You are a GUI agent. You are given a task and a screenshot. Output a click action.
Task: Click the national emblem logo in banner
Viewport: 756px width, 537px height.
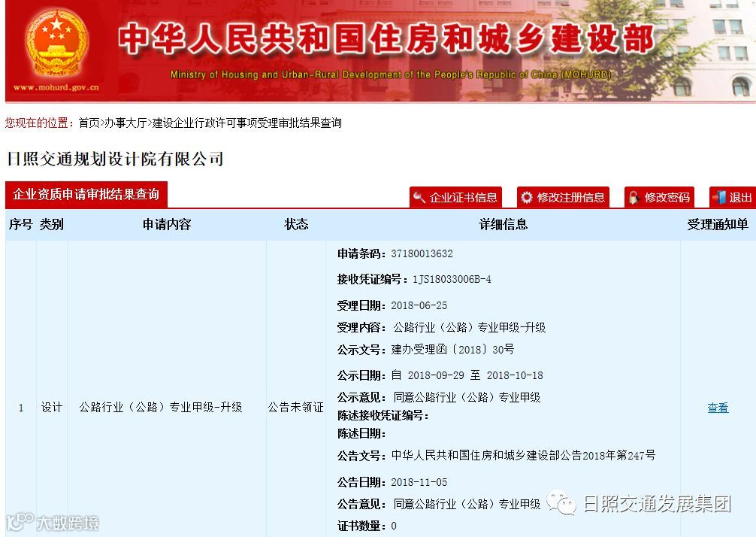coord(57,43)
